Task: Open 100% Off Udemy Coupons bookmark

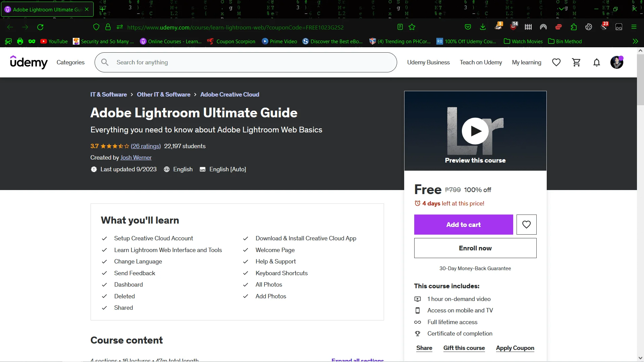Action: (466, 41)
